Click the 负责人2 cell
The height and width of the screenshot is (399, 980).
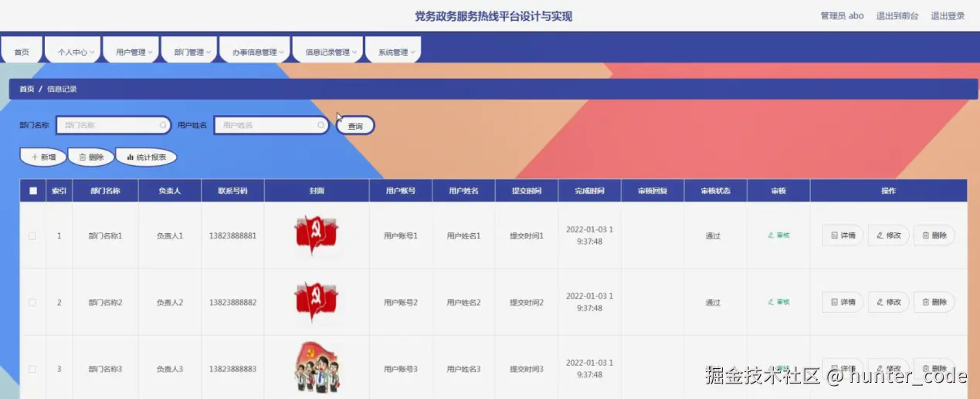coord(169,302)
